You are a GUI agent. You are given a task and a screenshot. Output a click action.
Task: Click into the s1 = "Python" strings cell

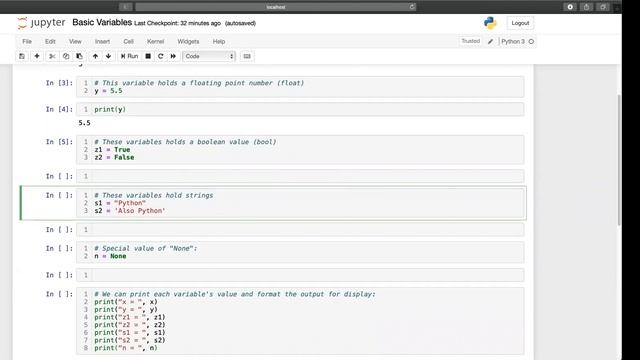(300, 203)
